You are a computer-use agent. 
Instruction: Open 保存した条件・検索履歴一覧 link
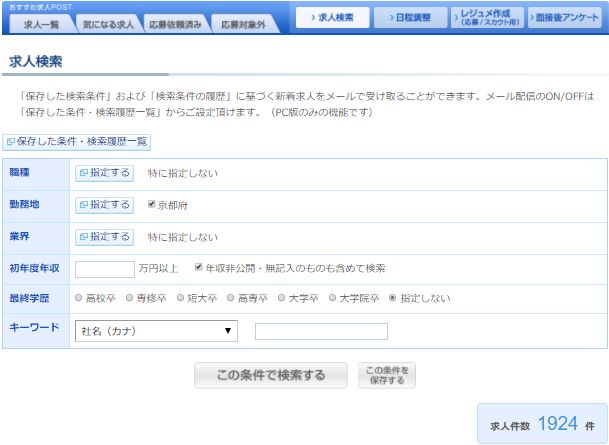point(77,142)
